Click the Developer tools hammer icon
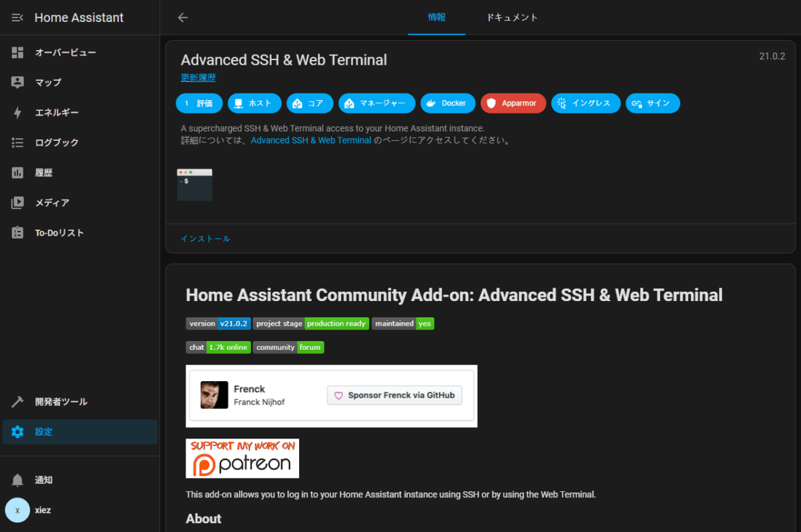This screenshot has width=801, height=532. (x=17, y=402)
